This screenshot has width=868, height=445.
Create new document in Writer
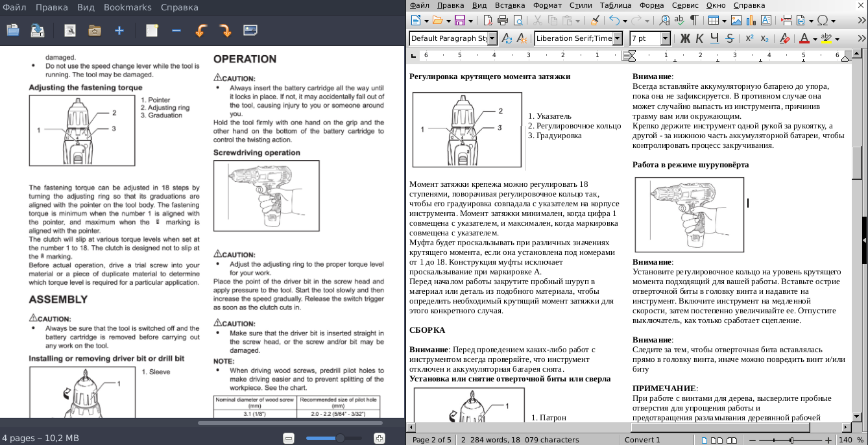[x=416, y=21]
